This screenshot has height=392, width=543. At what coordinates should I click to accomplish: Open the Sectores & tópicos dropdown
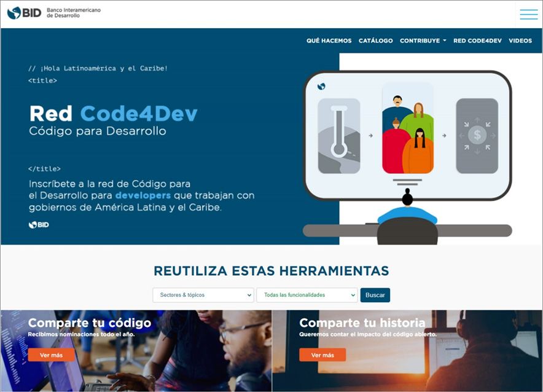coord(203,295)
